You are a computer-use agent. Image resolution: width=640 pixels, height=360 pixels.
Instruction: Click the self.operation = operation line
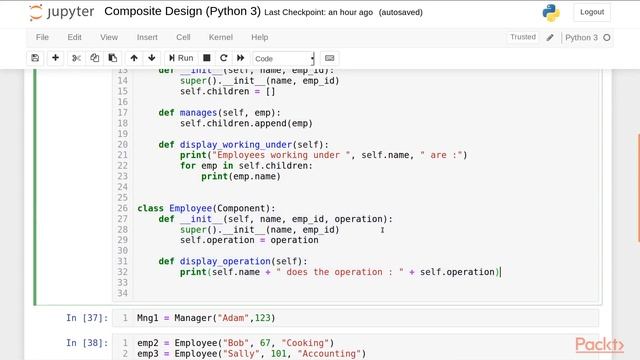click(x=249, y=240)
